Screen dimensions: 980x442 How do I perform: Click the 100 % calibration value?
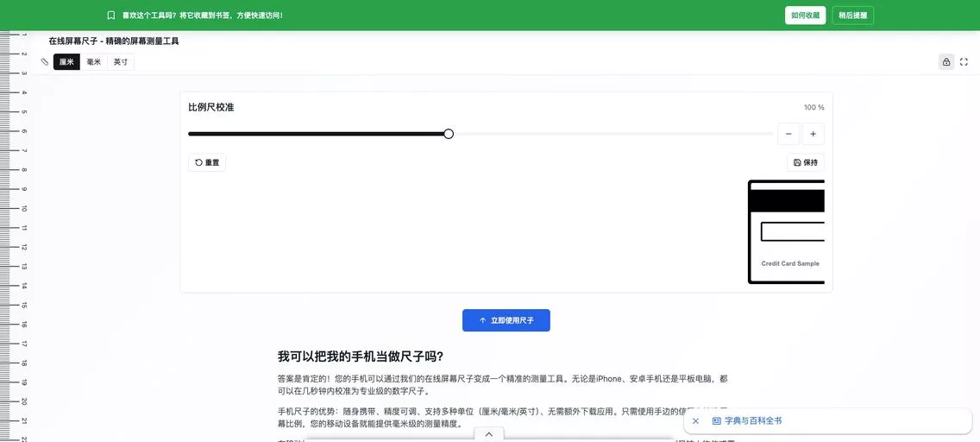point(814,108)
